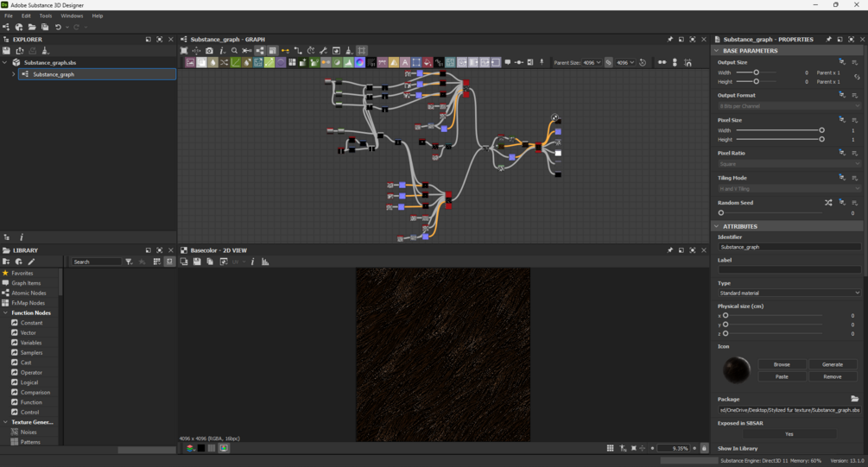Image resolution: width=868 pixels, height=467 pixels.
Task: Toggle zoom lock icon in 2D view
Action: pos(704,448)
